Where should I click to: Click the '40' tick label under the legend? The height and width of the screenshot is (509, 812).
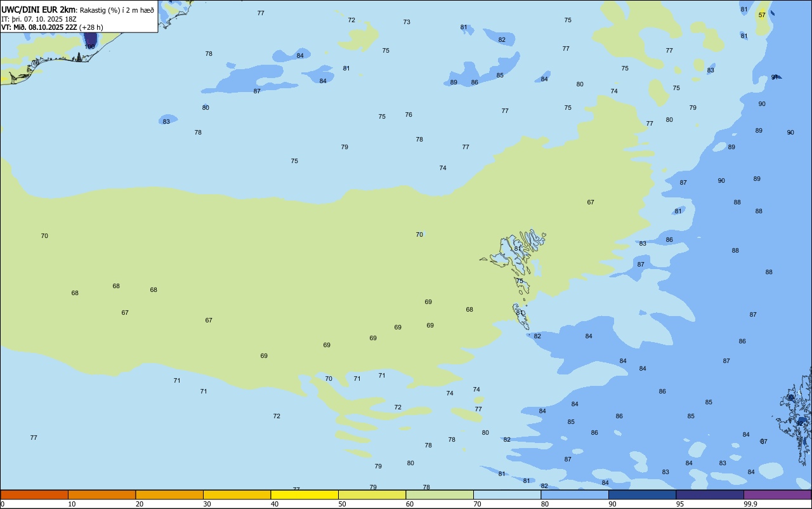click(275, 504)
